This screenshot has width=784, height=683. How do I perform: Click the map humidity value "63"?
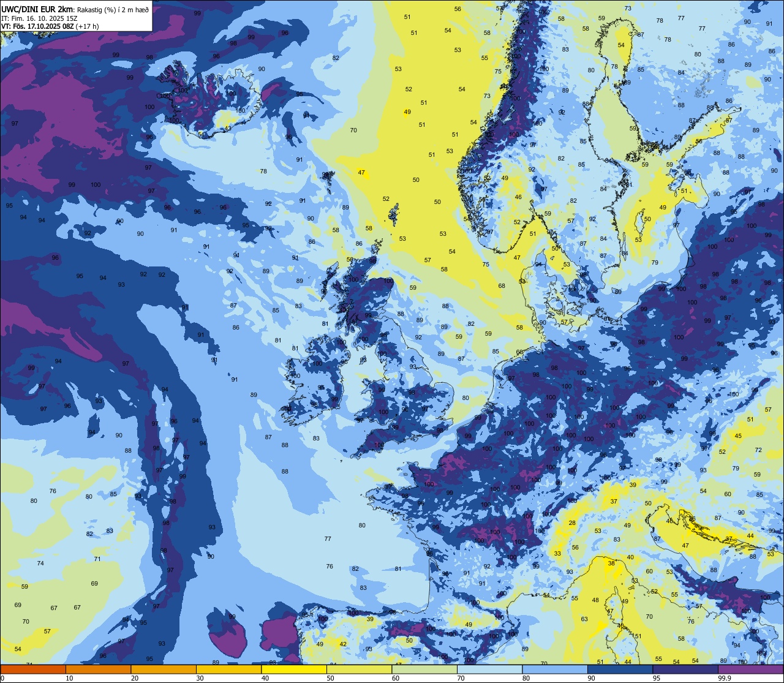coord(584,619)
